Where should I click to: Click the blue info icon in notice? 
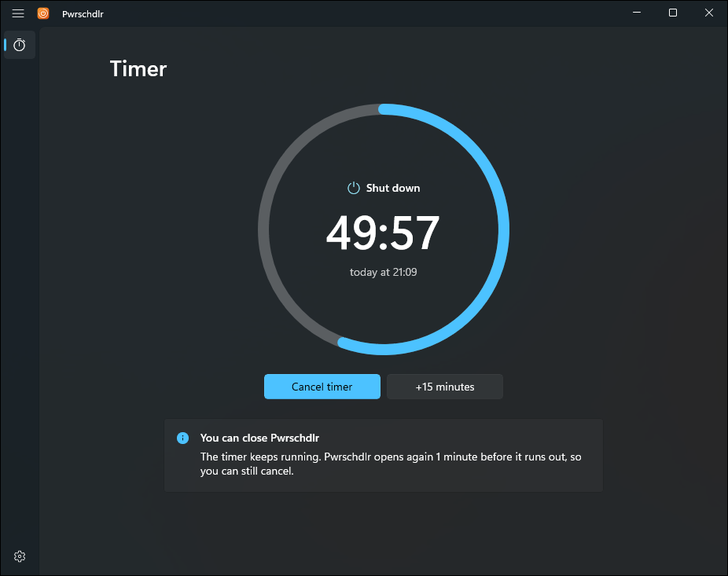(183, 438)
